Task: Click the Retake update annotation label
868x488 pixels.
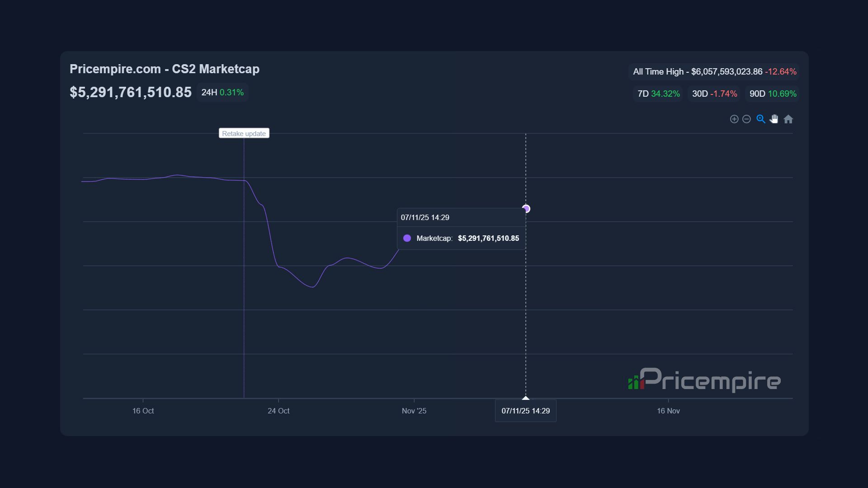Action: 244,133
